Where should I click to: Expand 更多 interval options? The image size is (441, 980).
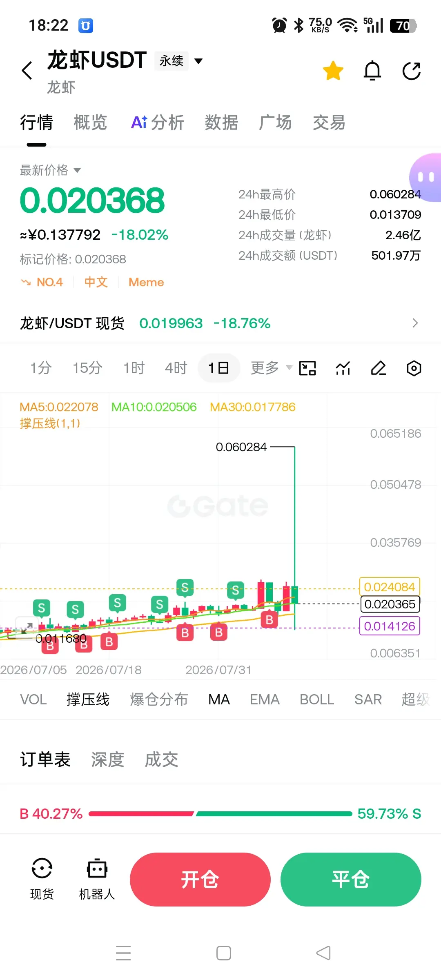(x=271, y=368)
